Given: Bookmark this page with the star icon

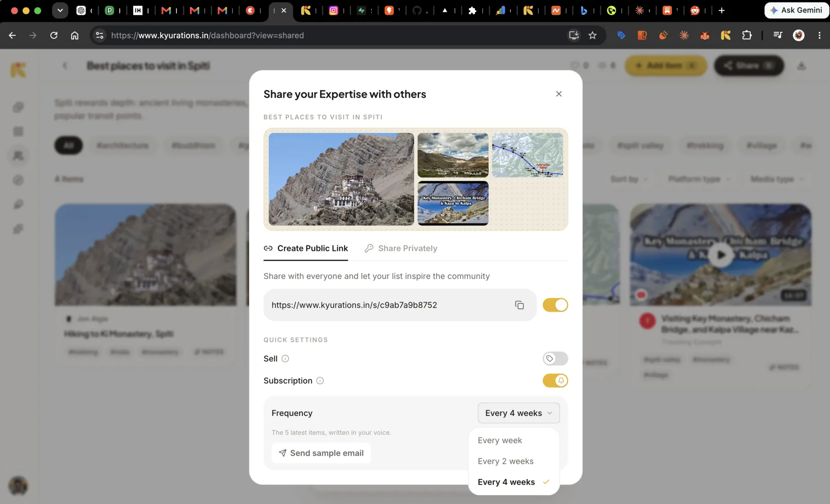Looking at the screenshot, I should [593, 36].
